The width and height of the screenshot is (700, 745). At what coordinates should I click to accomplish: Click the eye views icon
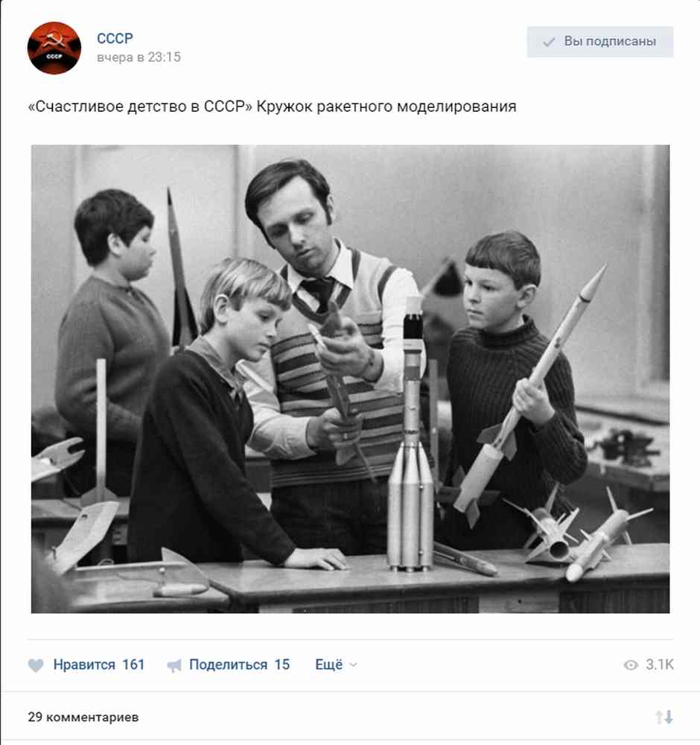point(631,665)
